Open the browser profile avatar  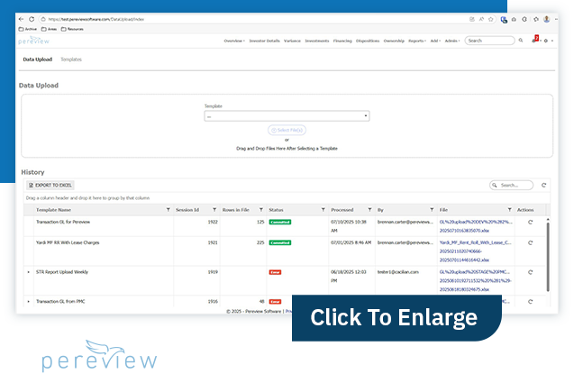tap(547, 19)
